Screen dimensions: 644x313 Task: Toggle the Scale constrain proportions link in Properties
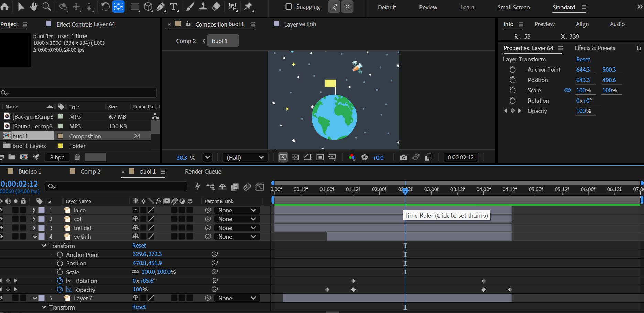[567, 90]
